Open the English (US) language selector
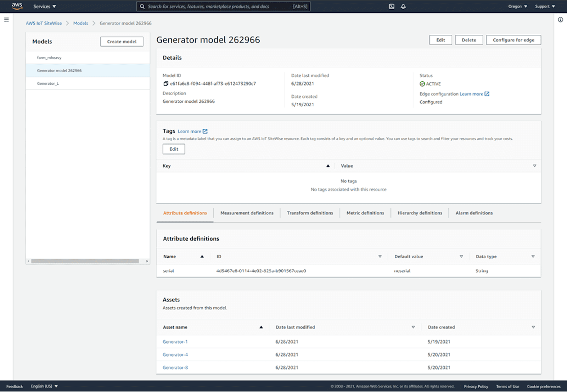 point(44,386)
